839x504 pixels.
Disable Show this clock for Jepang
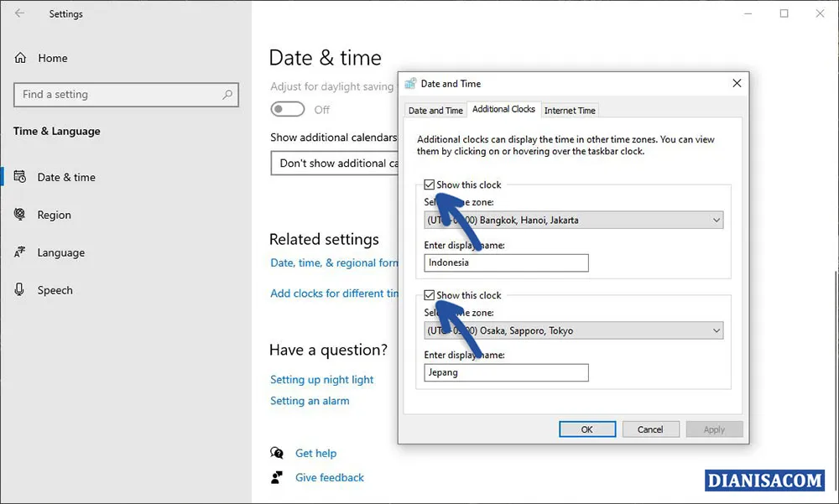pyautogui.click(x=430, y=295)
